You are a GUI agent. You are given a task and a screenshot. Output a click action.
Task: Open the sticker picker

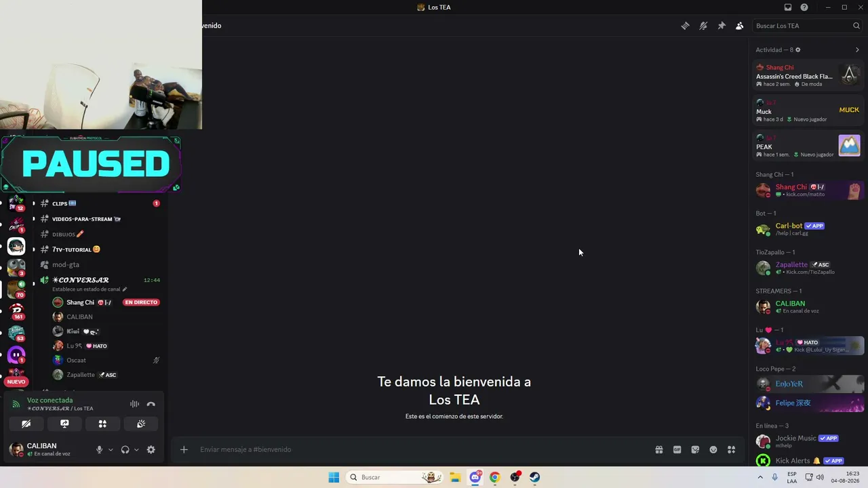(x=695, y=449)
